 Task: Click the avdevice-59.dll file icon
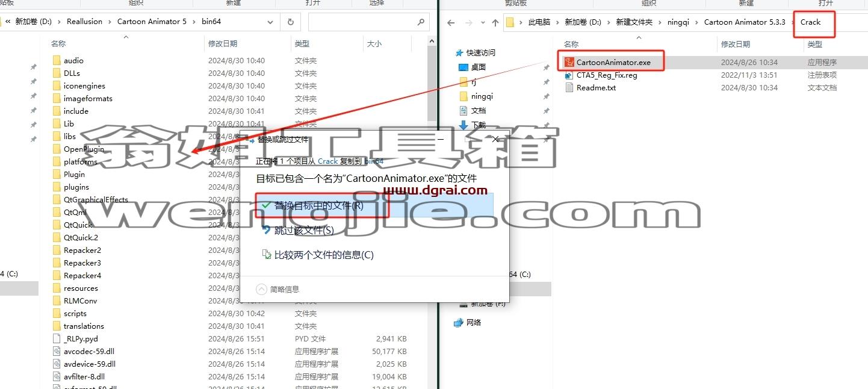click(x=57, y=364)
